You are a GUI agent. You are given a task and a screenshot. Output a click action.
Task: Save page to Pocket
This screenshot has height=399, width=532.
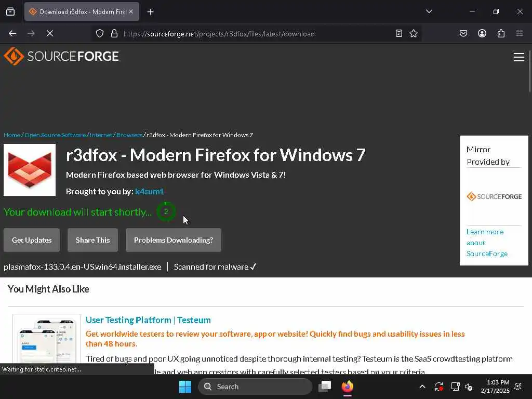463,34
